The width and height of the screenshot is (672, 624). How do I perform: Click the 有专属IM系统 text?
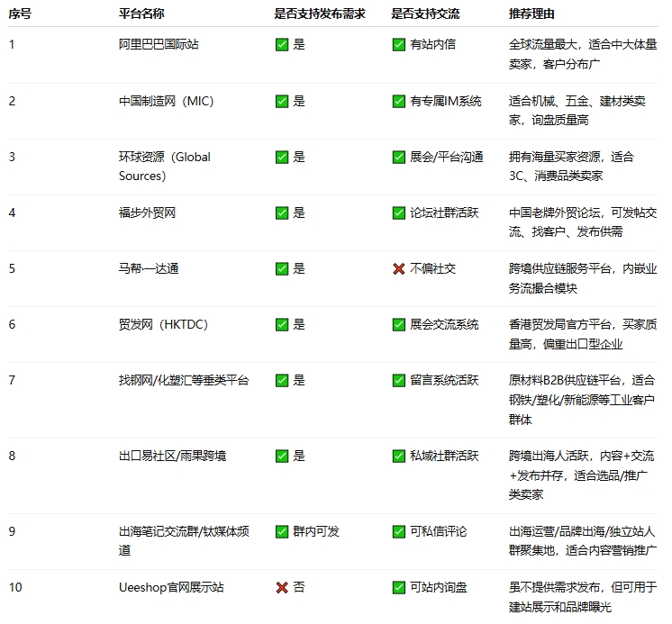pyautogui.click(x=446, y=101)
